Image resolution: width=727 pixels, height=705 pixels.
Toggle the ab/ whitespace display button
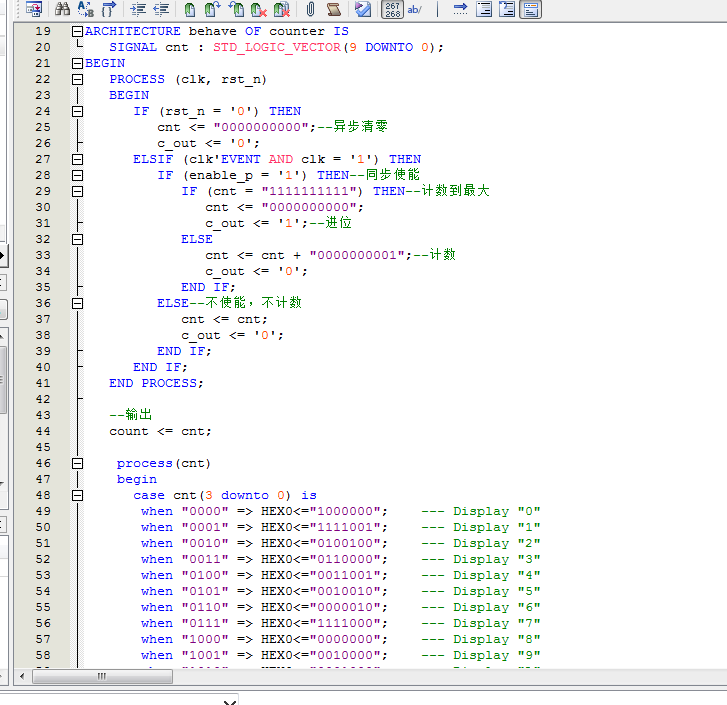tap(415, 9)
